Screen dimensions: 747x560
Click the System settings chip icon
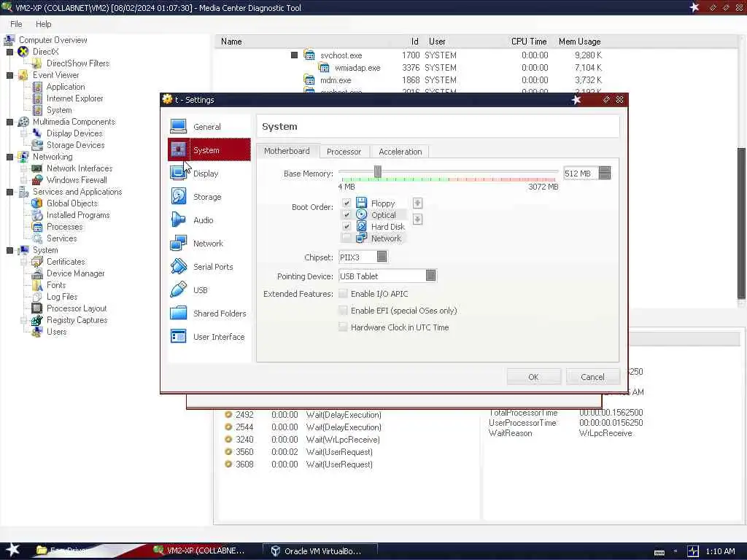click(178, 150)
